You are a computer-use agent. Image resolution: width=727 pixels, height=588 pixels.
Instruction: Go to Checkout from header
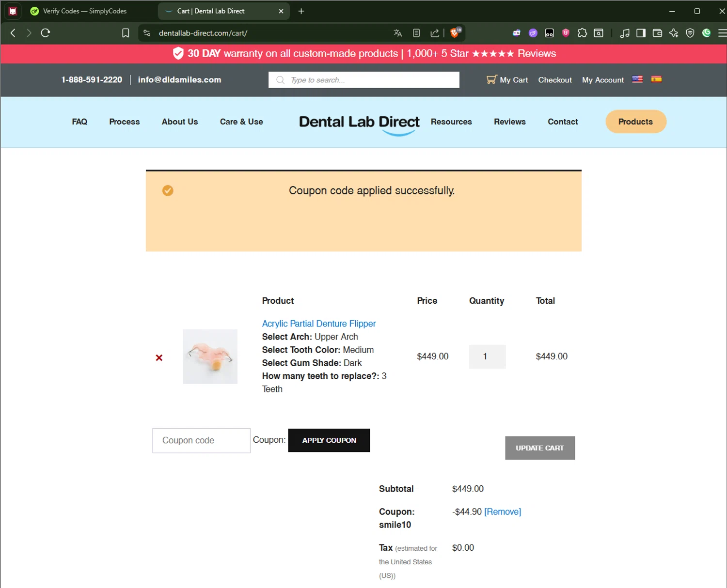point(555,80)
